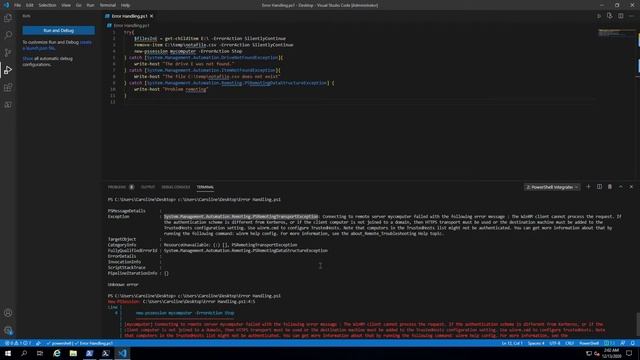Switch to the Debug Console tab

pyautogui.click(x=176, y=187)
